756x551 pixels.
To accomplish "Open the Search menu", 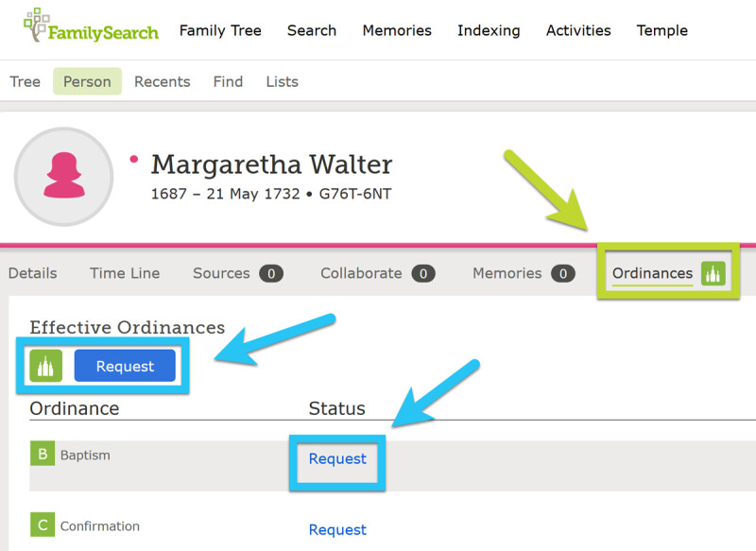I will [x=312, y=31].
